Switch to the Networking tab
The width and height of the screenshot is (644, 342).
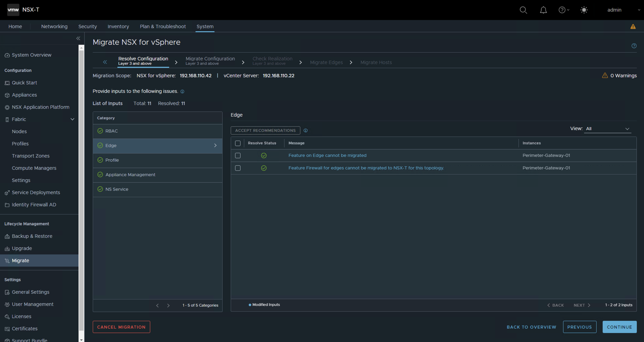pyautogui.click(x=54, y=26)
